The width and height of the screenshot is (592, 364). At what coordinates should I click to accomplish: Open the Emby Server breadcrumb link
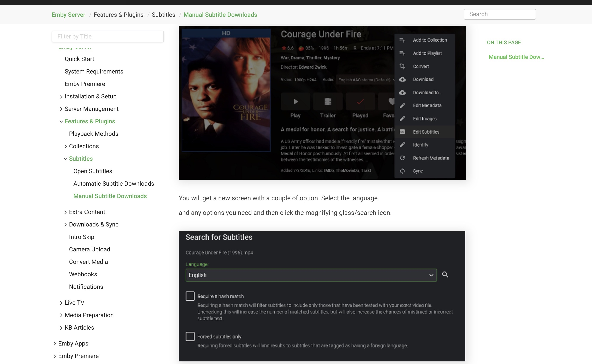click(68, 15)
